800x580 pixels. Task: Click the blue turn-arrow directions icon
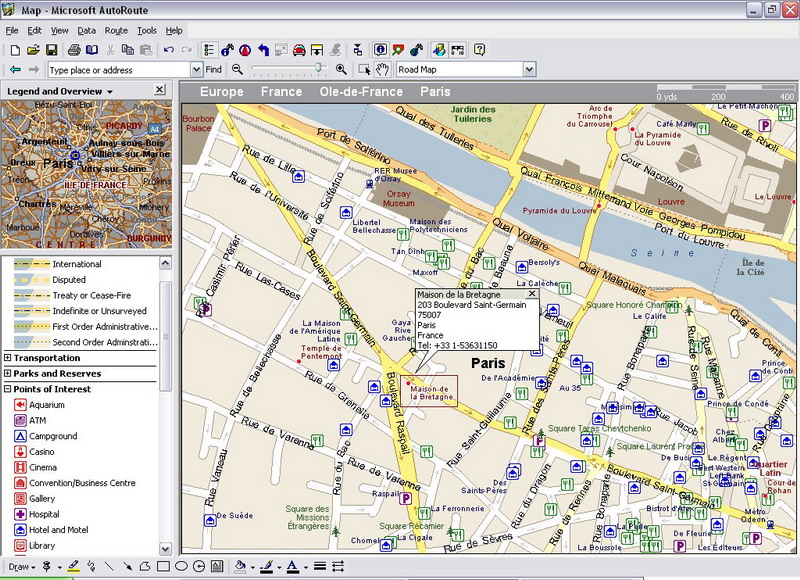(263, 50)
